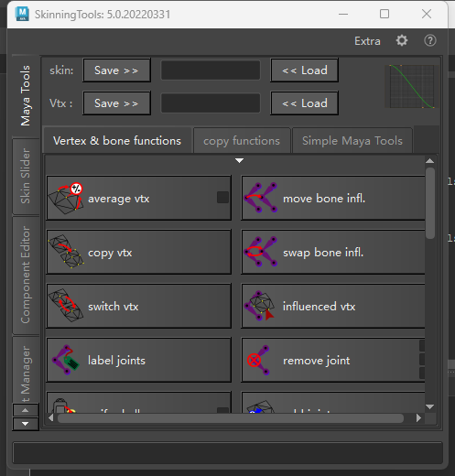Screen dimensions: 455x476
Task: Open the Extra menu
Action: [367, 41]
